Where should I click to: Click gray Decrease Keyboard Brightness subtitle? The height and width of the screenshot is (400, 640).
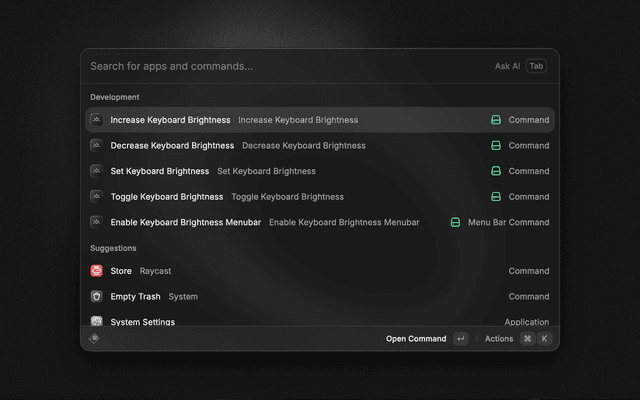pyautogui.click(x=304, y=146)
